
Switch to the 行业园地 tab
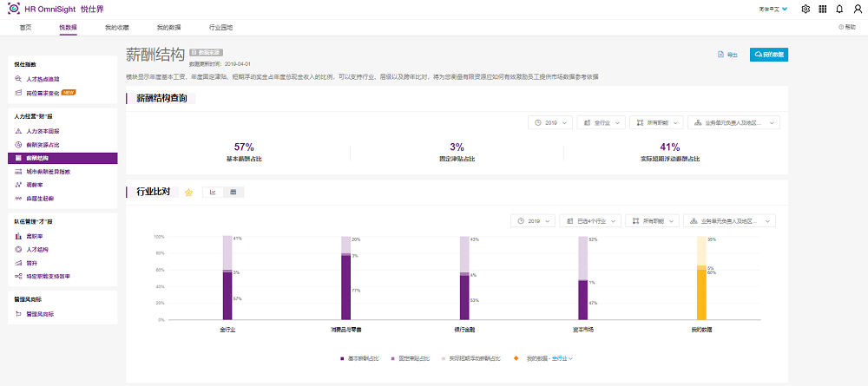221,28
